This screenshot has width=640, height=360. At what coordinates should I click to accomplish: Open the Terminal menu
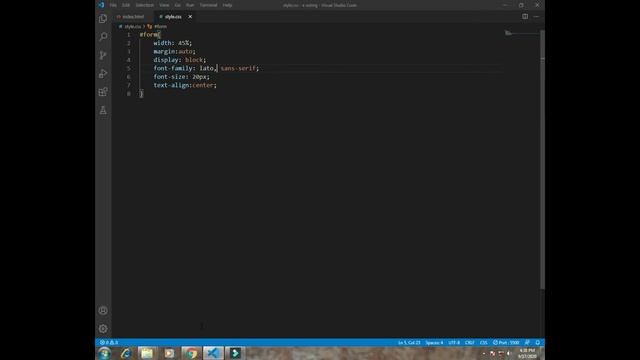209,5
